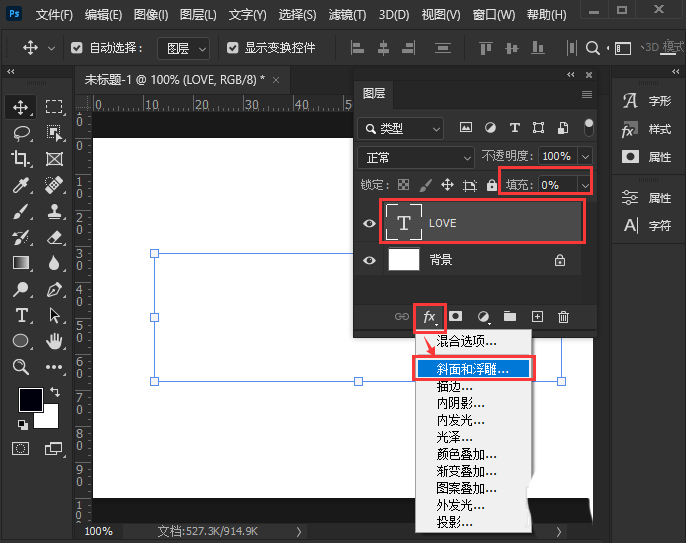Toggle Quick Mask mode
Image resolution: width=686 pixels, height=543 pixels.
21,448
